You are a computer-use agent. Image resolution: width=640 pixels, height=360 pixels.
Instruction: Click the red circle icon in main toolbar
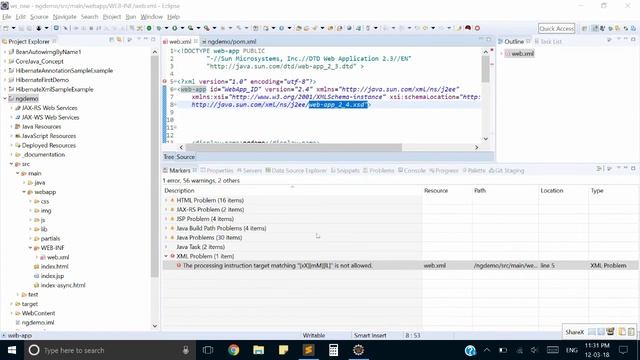tap(477, 28)
